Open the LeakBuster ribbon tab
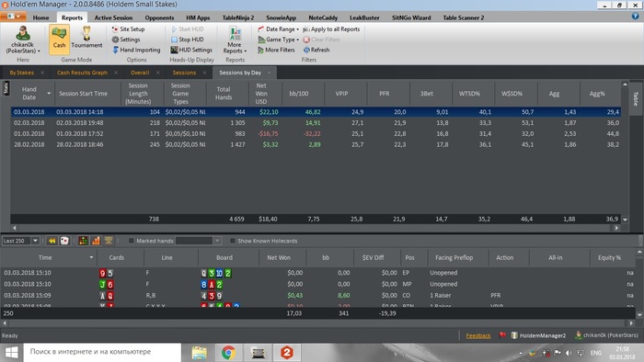The width and height of the screenshot is (644, 362). [x=364, y=17]
